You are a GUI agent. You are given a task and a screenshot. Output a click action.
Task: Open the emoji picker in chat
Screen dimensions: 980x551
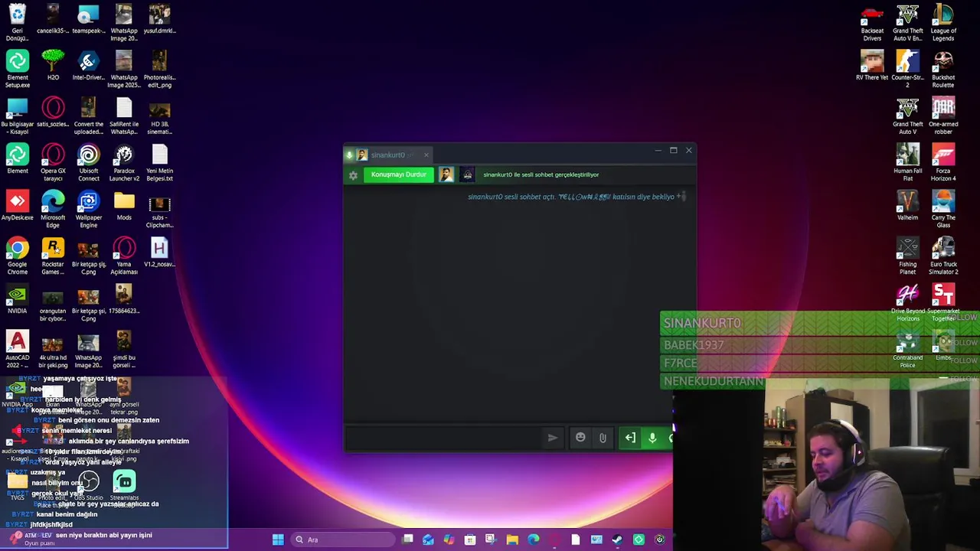580,438
